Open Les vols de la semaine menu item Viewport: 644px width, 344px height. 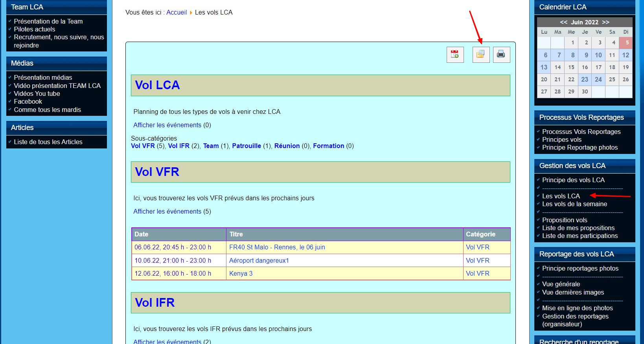[x=574, y=204]
